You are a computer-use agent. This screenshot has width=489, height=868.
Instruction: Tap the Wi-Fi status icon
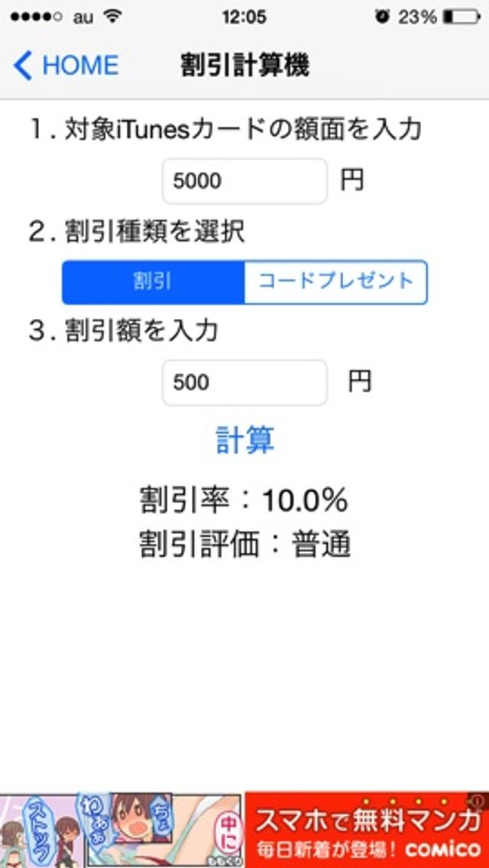[113, 16]
